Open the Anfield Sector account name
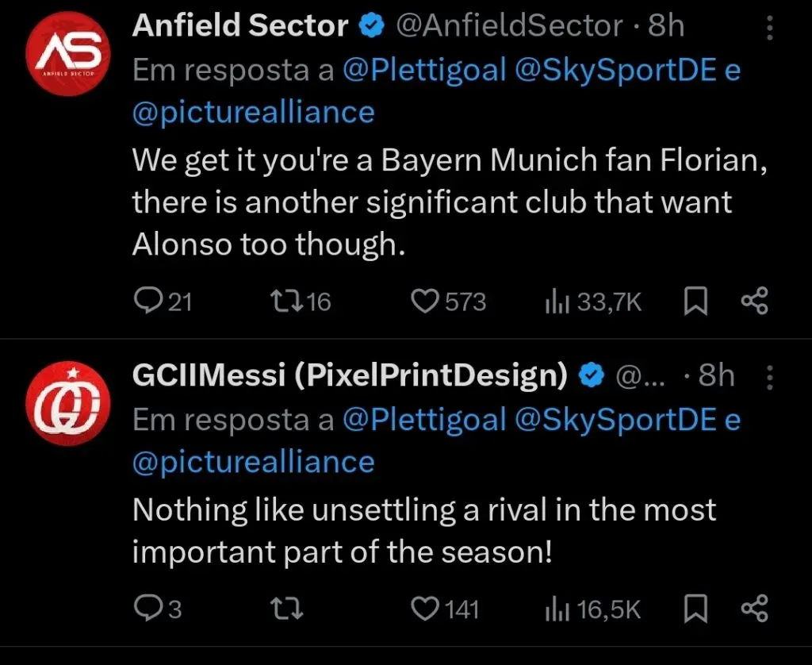This screenshot has width=812, height=665. pos(240,26)
